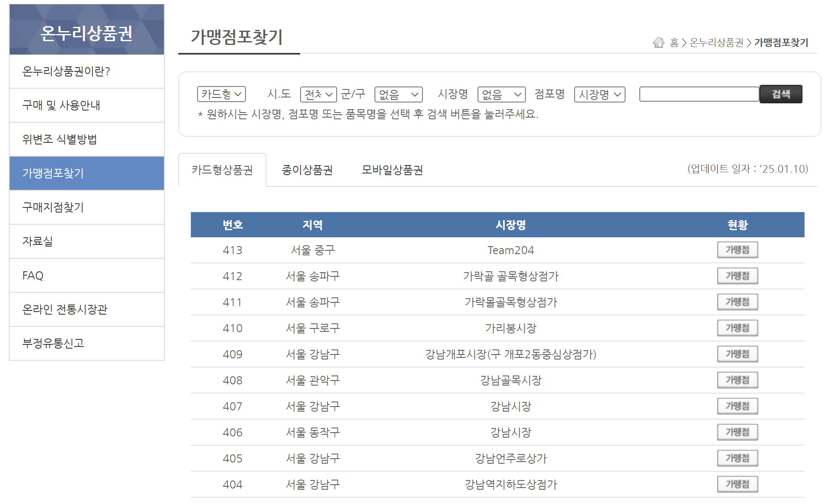Expand the 시장명 market dropdown
826x504 pixels.
501,94
